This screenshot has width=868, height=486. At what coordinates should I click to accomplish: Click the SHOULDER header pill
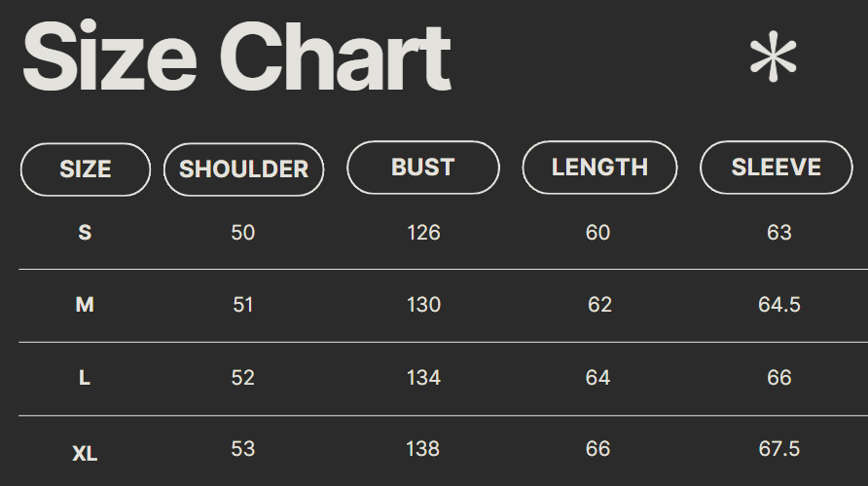(x=243, y=169)
